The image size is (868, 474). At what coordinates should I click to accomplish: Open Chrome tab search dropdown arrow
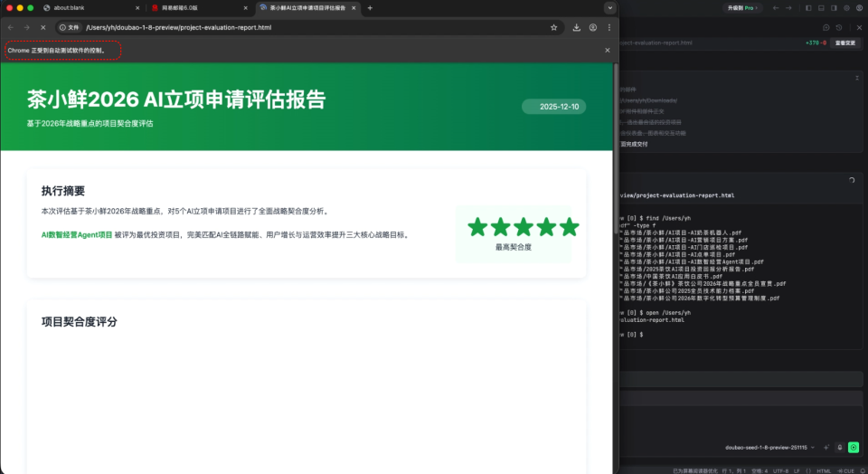click(x=609, y=8)
